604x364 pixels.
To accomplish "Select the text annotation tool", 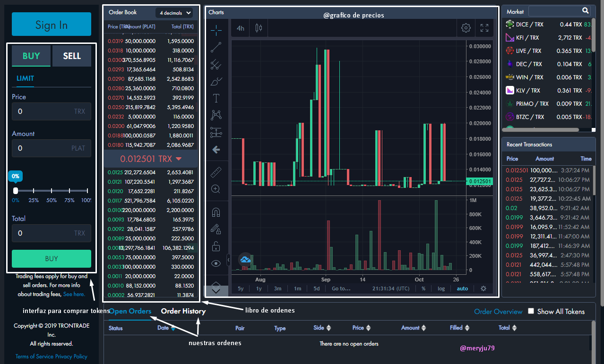I will (x=216, y=98).
